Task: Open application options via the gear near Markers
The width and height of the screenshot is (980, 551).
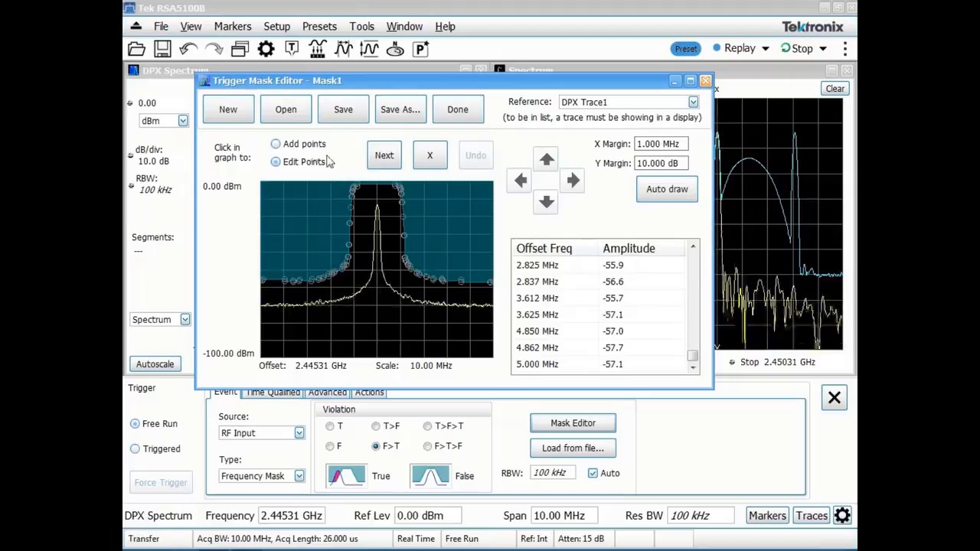Action: [842, 515]
